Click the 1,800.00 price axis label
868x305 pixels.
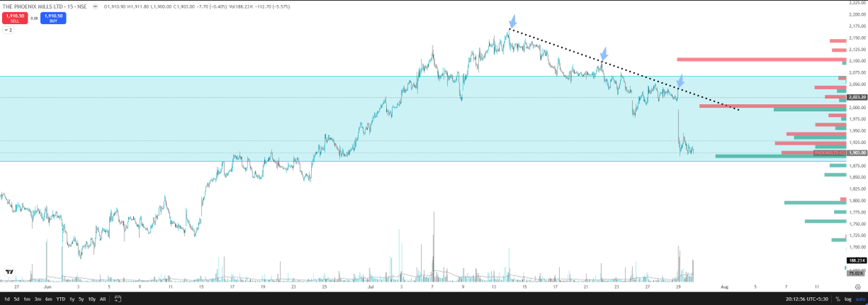pyautogui.click(x=856, y=200)
